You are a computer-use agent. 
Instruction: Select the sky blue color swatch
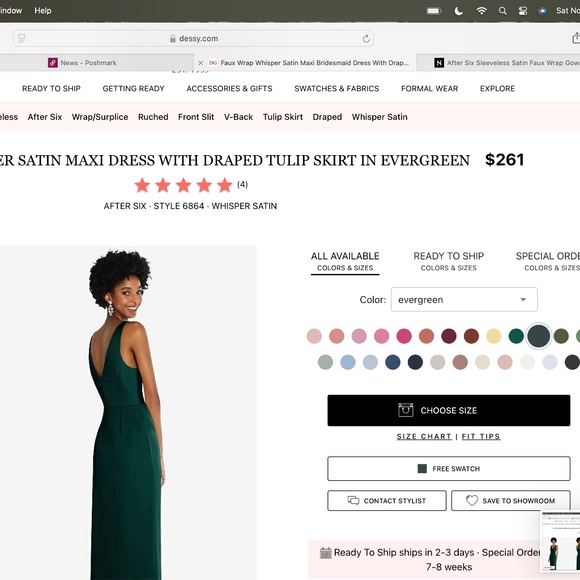(x=348, y=362)
